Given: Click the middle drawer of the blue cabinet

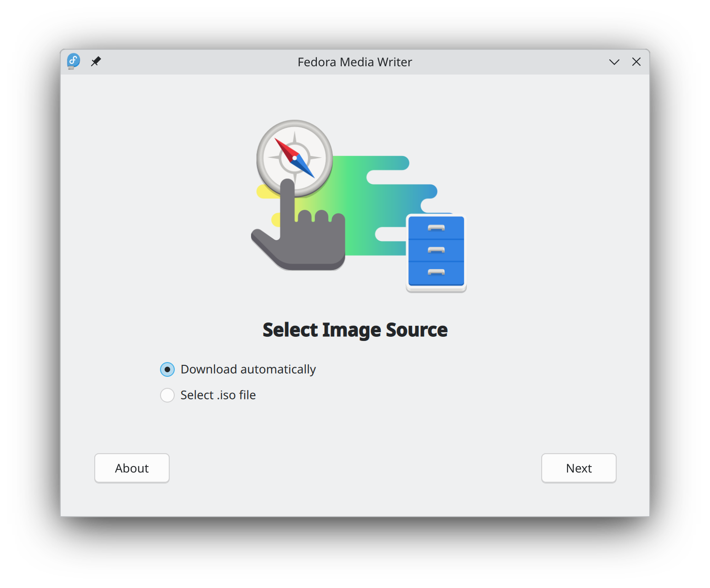Looking at the screenshot, I should (x=436, y=250).
